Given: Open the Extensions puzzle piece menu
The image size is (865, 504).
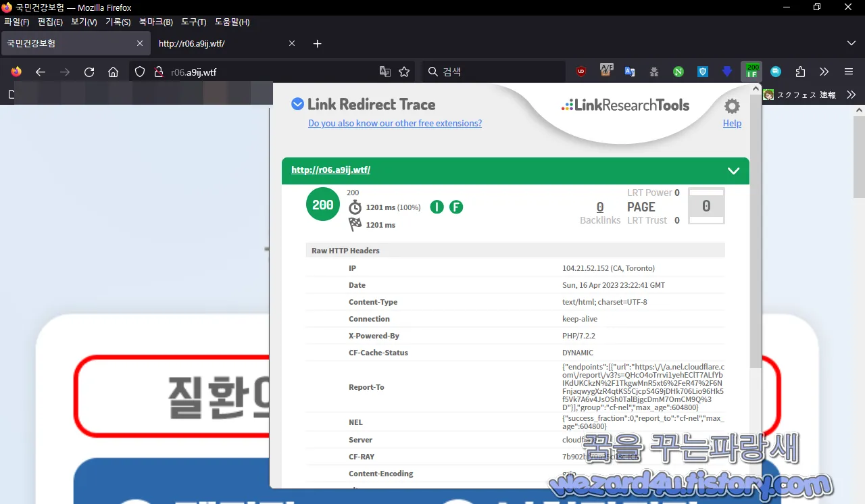Looking at the screenshot, I should (x=801, y=72).
